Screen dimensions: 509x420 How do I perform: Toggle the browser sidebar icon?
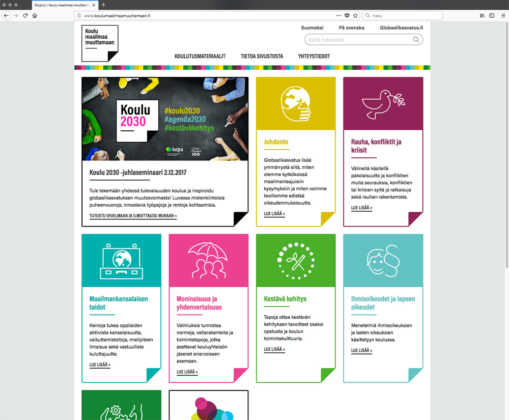492,16
